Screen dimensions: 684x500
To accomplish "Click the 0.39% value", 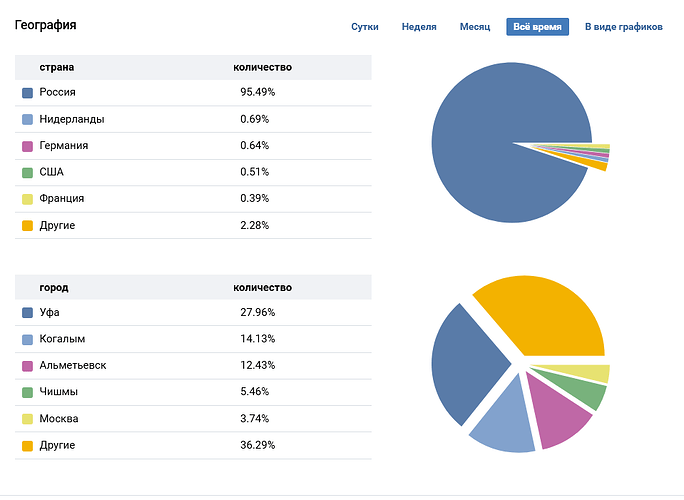I will pos(254,199).
